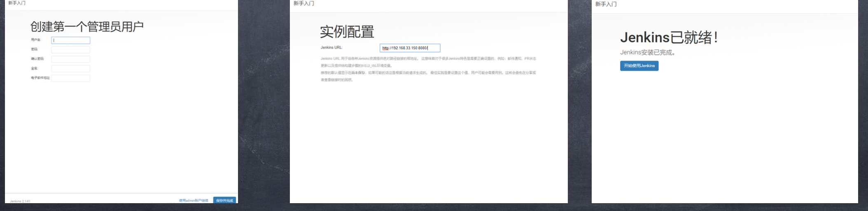868x211 pixels.
Task: Select the 全名 full name field
Action: pos(71,69)
